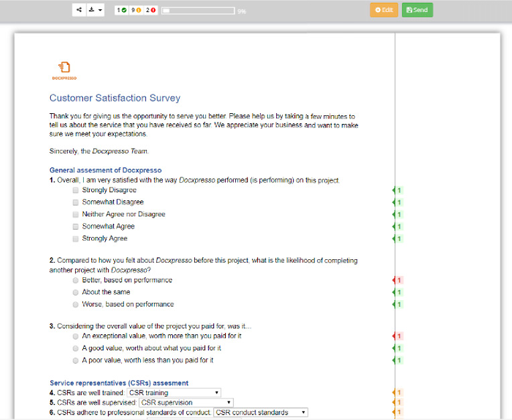Open the CSR conduct standards dropdown
512x420 pixels.
click(261, 413)
